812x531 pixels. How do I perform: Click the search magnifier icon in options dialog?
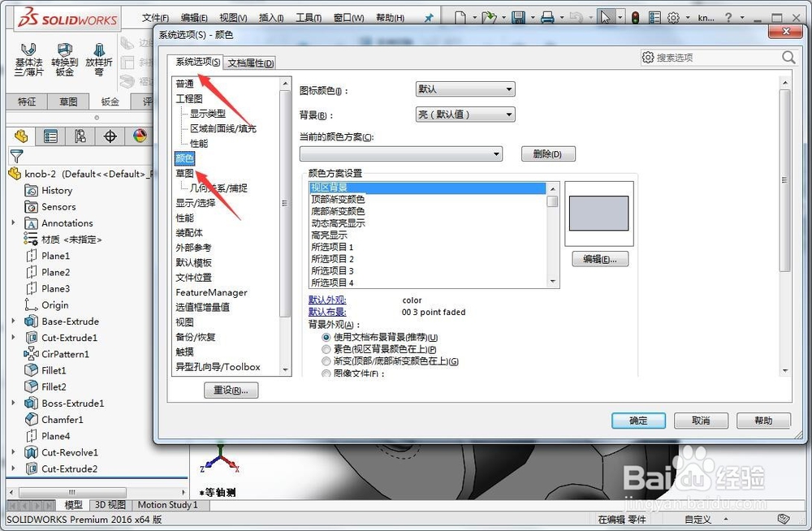(x=788, y=57)
